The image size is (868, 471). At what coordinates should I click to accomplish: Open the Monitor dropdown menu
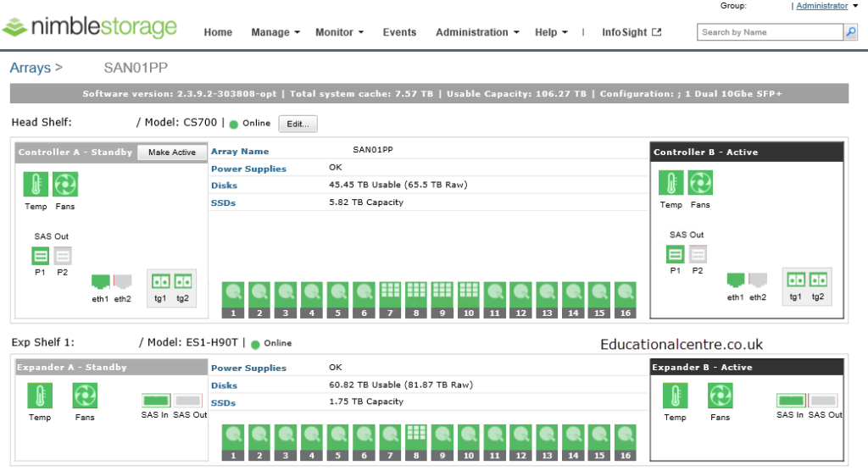339,32
